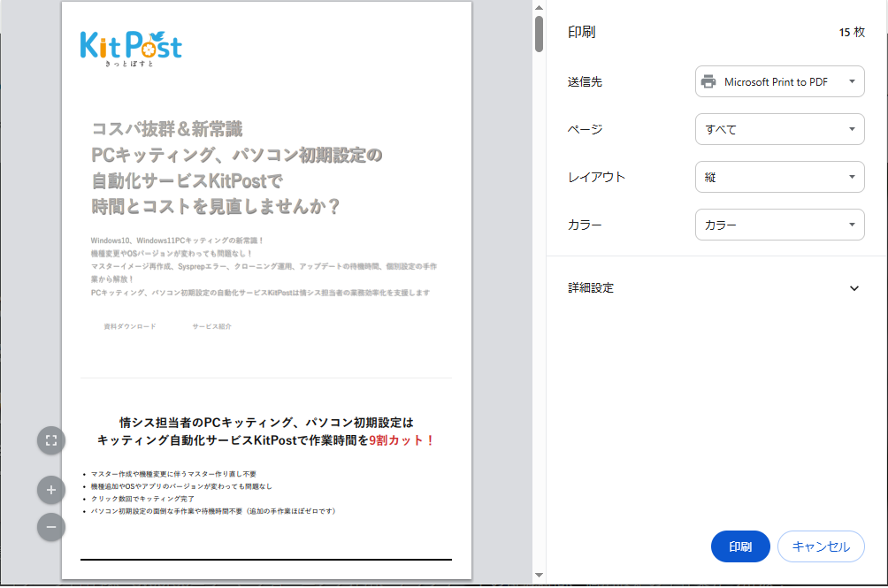Click the KitPost logo in preview
The height and width of the screenshot is (588, 888).
(x=131, y=49)
